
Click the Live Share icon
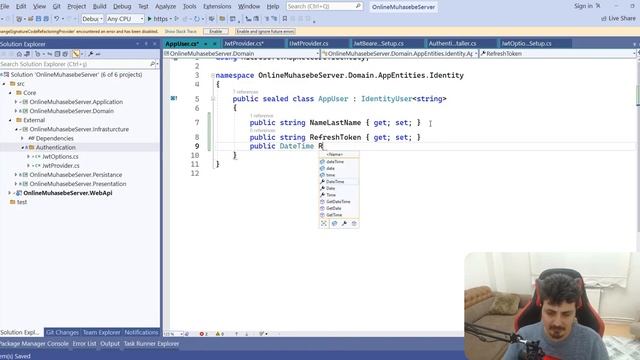point(604,18)
